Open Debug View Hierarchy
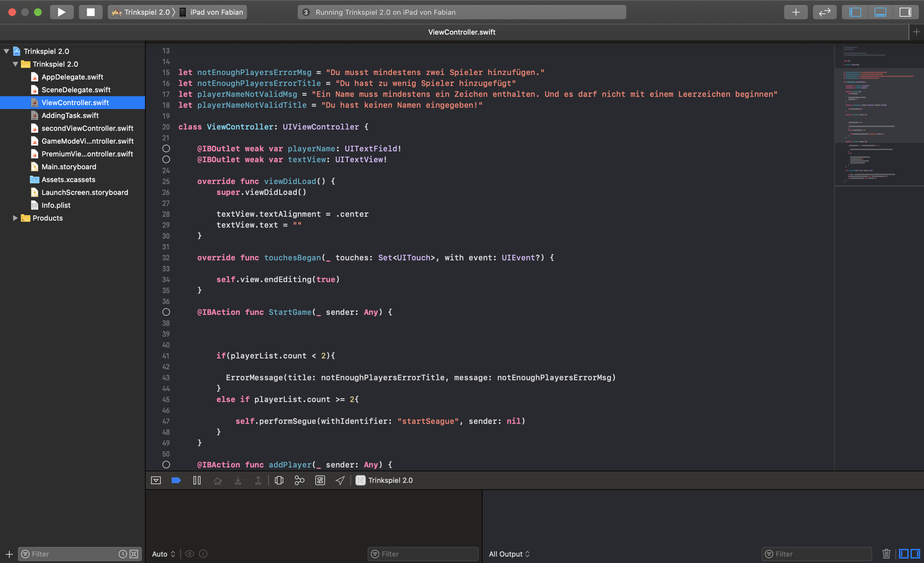Viewport: 924px width, 563px height. [x=279, y=480]
